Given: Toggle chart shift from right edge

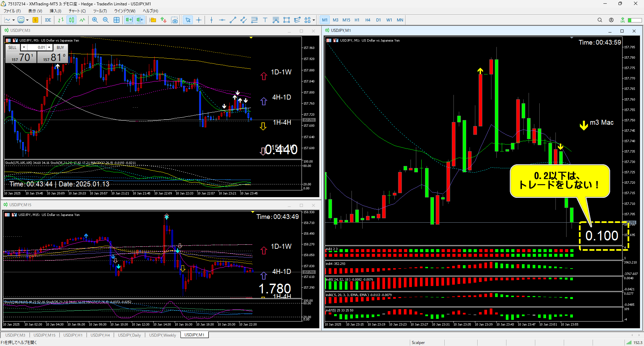Looking at the screenshot, I should pos(140,20).
